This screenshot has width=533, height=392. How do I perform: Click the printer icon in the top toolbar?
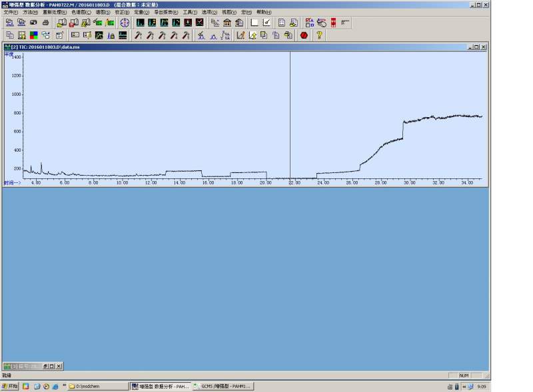45,23
